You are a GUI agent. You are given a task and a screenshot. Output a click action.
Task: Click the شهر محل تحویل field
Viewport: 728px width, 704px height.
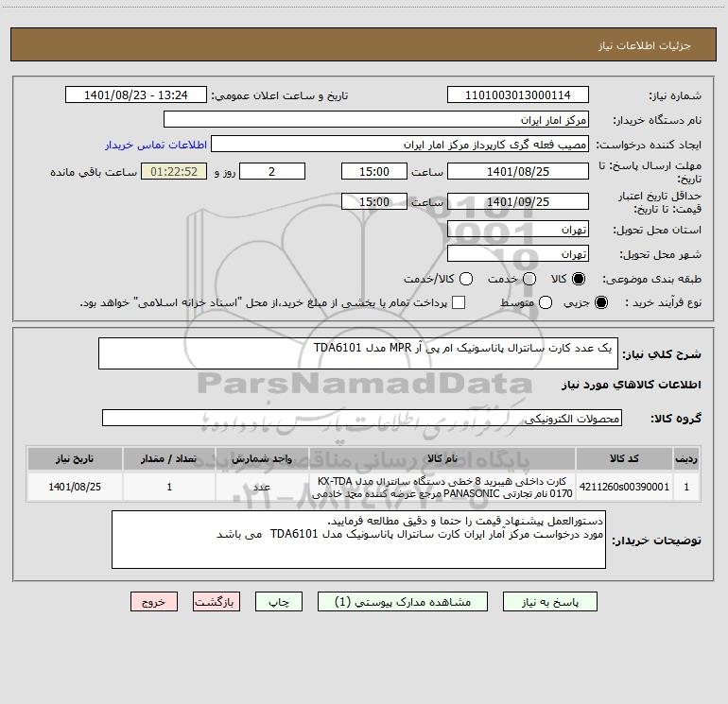518,253
